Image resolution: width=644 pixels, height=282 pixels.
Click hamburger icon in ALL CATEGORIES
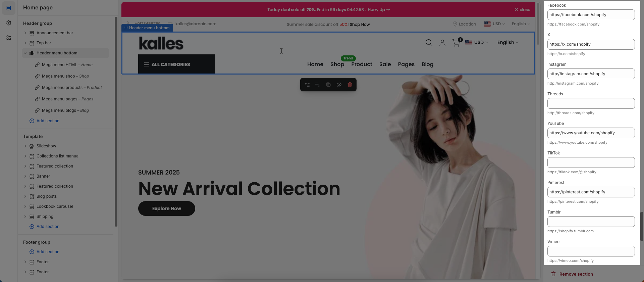click(146, 64)
